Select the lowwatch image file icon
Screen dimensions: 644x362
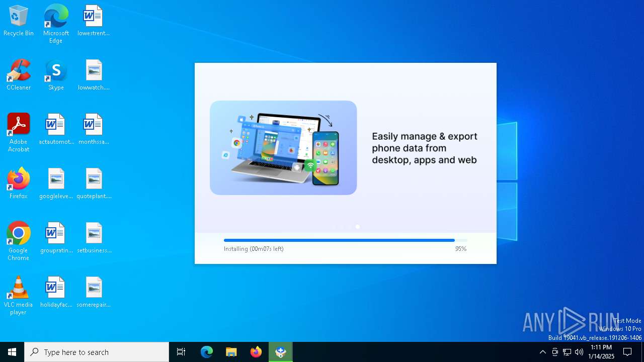click(x=94, y=75)
